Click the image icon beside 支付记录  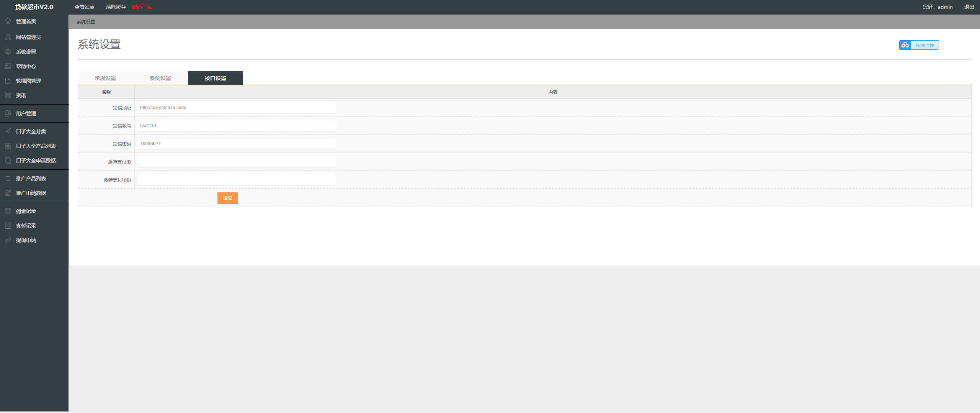[x=8, y=226]
